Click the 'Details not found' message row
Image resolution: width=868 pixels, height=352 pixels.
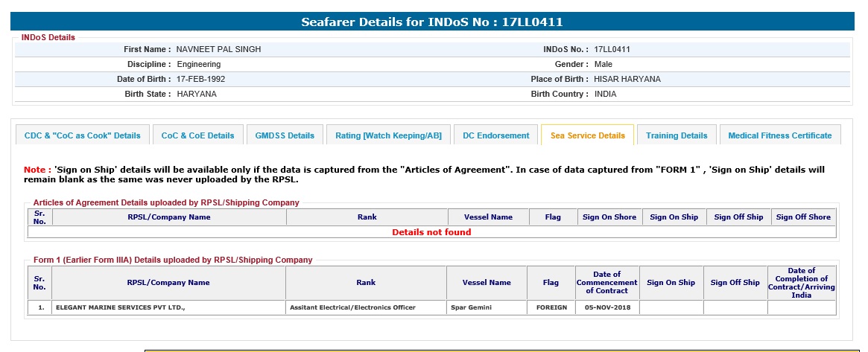coord(431,232)
